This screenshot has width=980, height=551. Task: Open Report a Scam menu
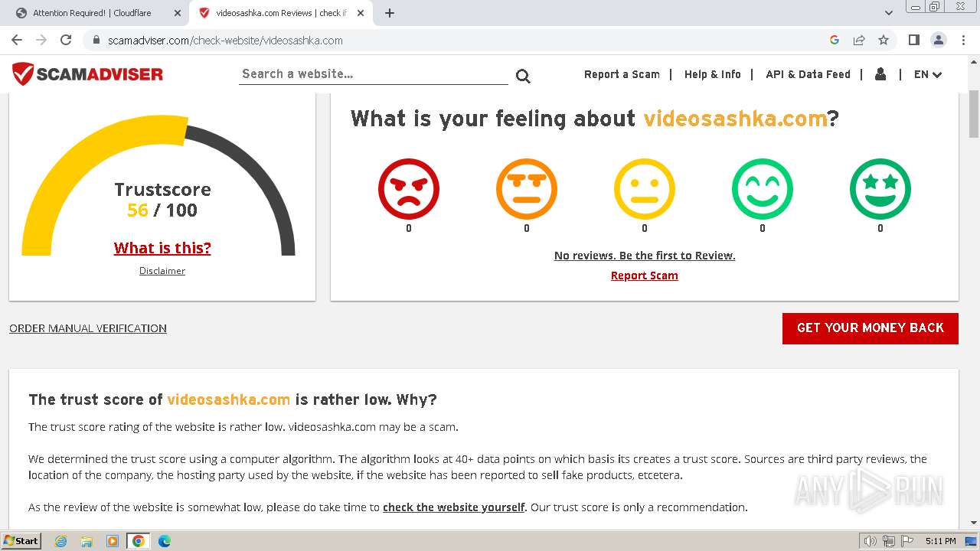click(x=622, y=74)
